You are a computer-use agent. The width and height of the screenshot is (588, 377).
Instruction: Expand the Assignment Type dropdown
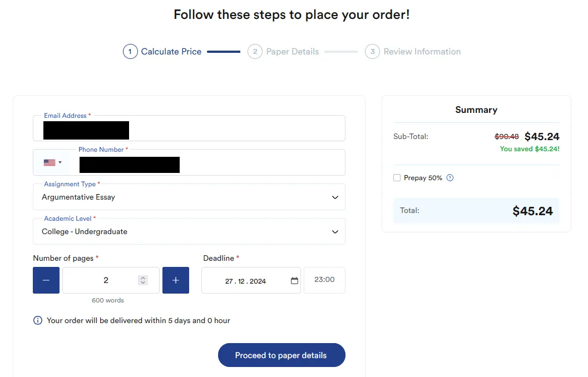coord(189,197)
